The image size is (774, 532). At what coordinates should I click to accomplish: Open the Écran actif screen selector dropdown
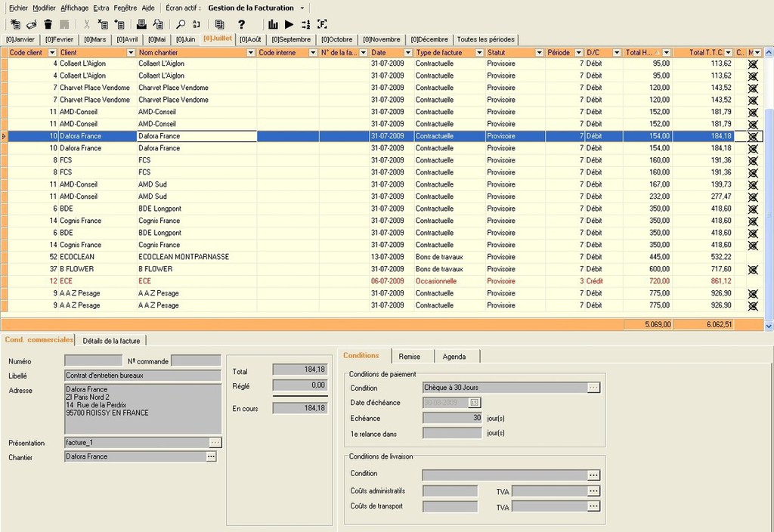(x=302, y=8)
